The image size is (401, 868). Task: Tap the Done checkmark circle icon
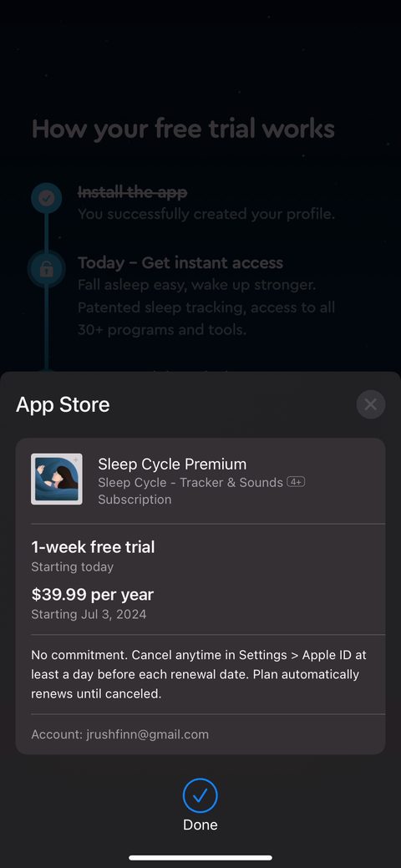click(x=200, y=795)
